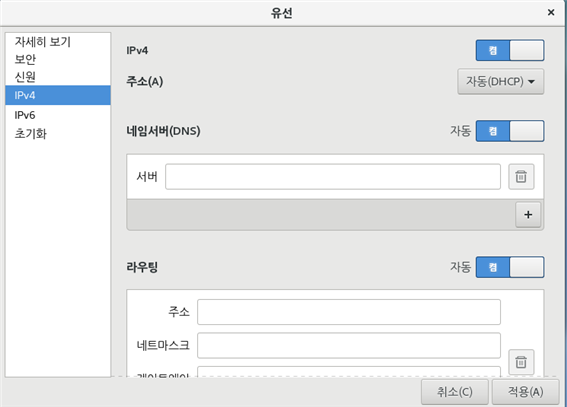Click the 취소(C) button
The height and width of the screenshot is (407, 567).
[455, 392]
